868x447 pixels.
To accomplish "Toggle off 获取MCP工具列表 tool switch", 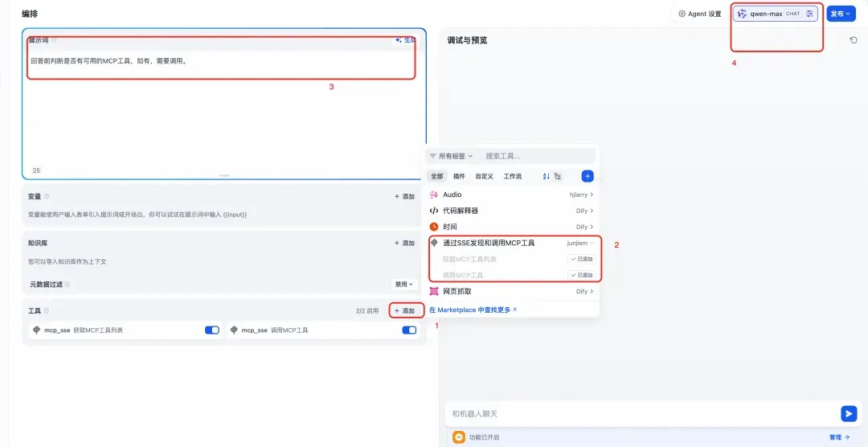I will pos(212,330).
